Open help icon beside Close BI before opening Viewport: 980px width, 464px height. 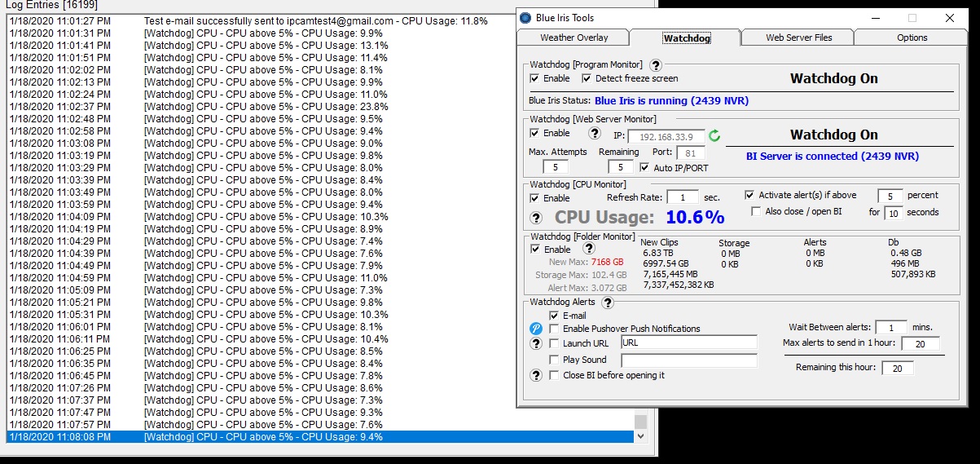click(x=536, y=375)
